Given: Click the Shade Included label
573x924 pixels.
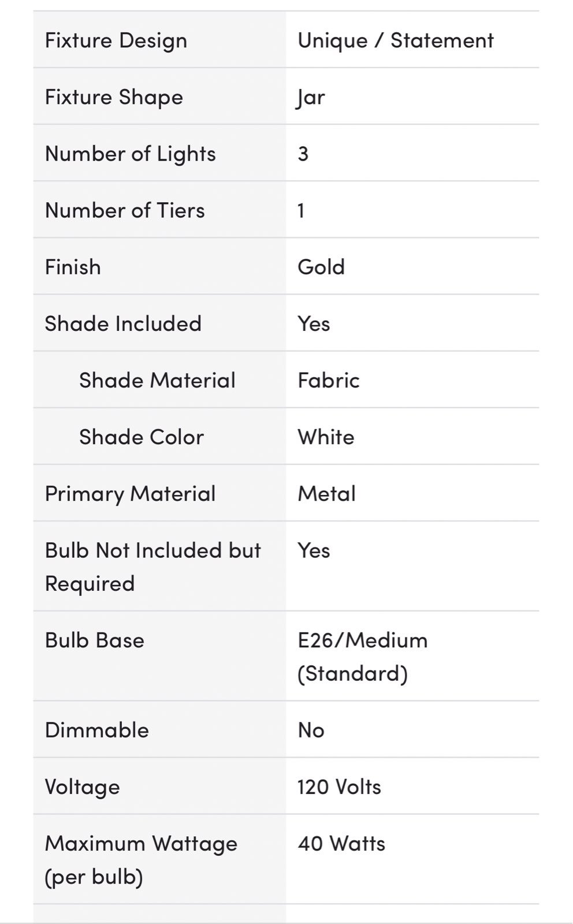Looking at the screenshot, I should (x=123, y=323).
